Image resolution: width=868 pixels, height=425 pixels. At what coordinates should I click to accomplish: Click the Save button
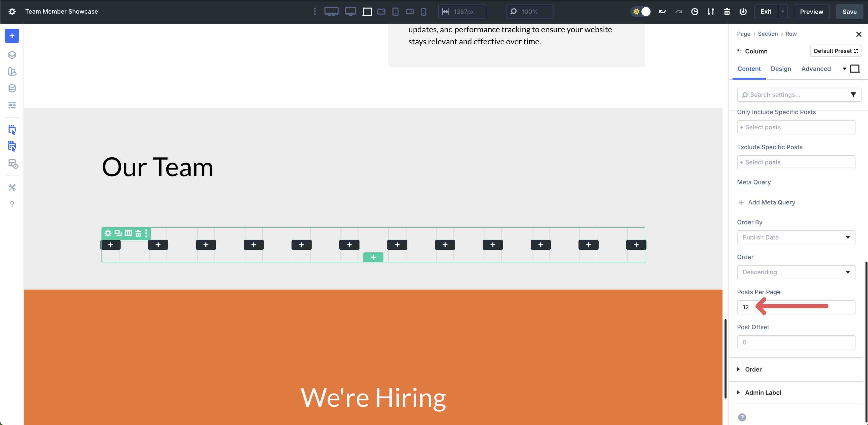(849, 11)
